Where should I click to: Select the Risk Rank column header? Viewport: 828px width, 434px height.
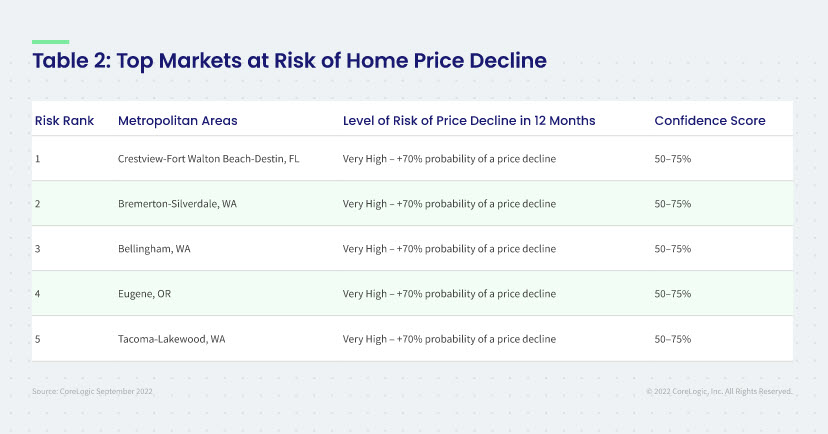[x=64, y=120]
